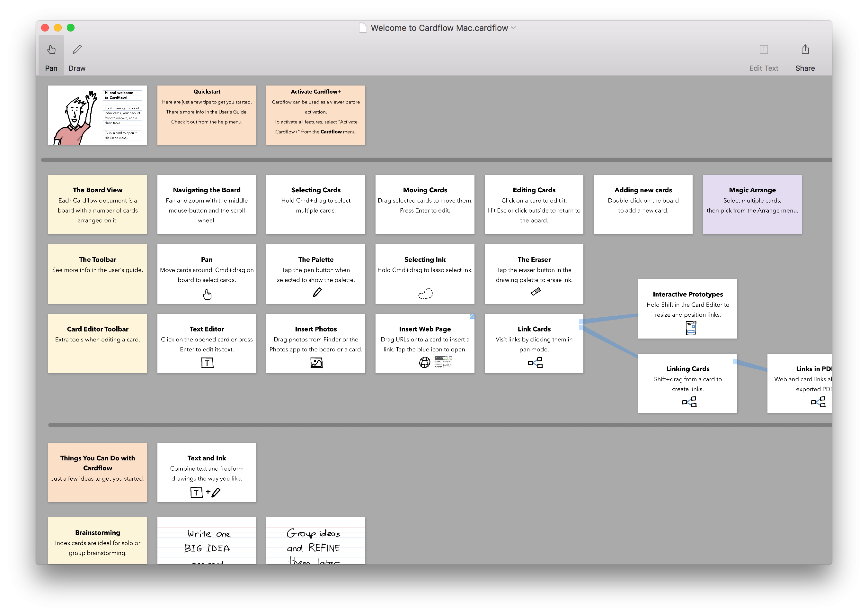Screen dimensions: 868x616
Task: Click the Selecting Ink lasso icon
Action: click(x=426, y=294)
